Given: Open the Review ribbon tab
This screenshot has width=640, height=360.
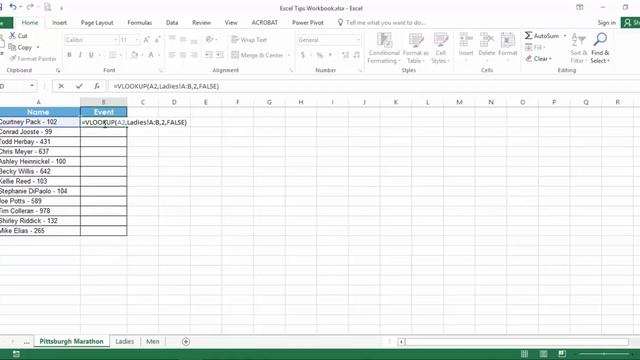Looking at the screenshot, I should 201,23.
